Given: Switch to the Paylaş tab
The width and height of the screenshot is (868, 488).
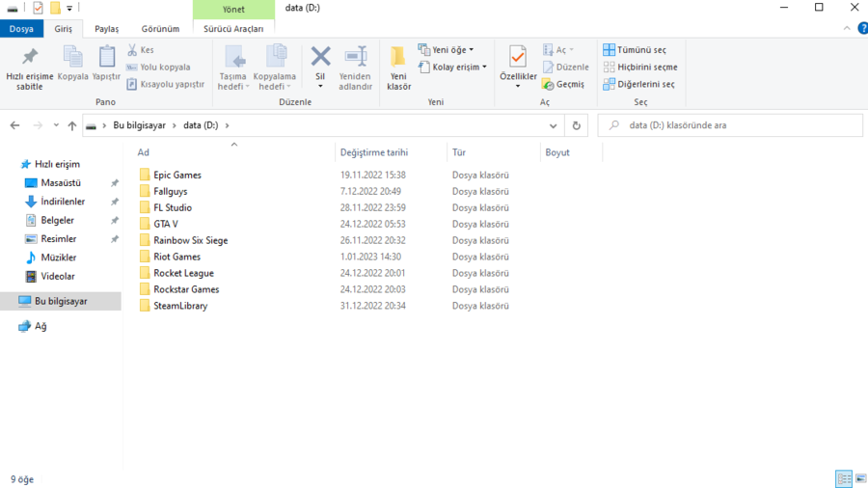Looking at the screenshot, I should pyautogui.click(x=107, y=29).
